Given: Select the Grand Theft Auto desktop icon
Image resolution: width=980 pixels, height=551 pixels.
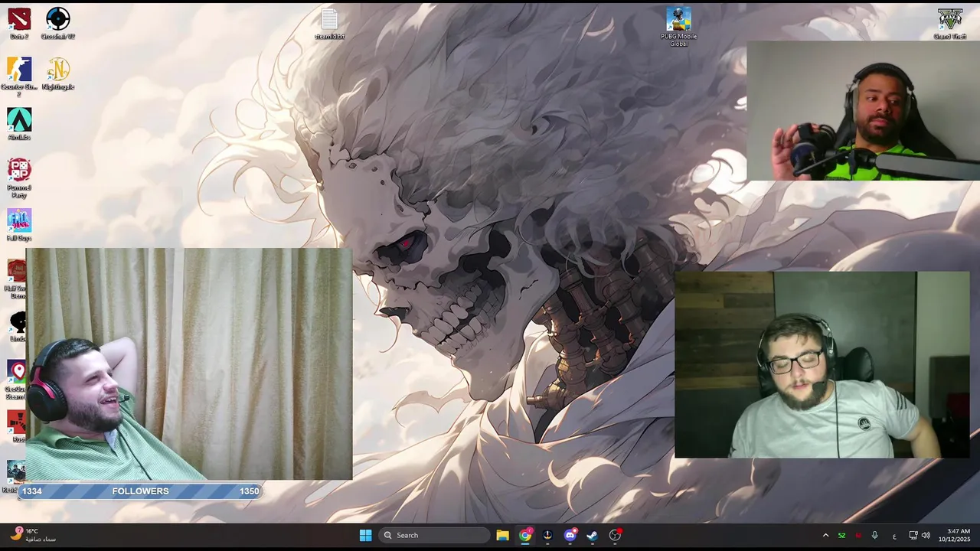Looking at the screenshot, I should pyautogui.click(x=950, y=23).
